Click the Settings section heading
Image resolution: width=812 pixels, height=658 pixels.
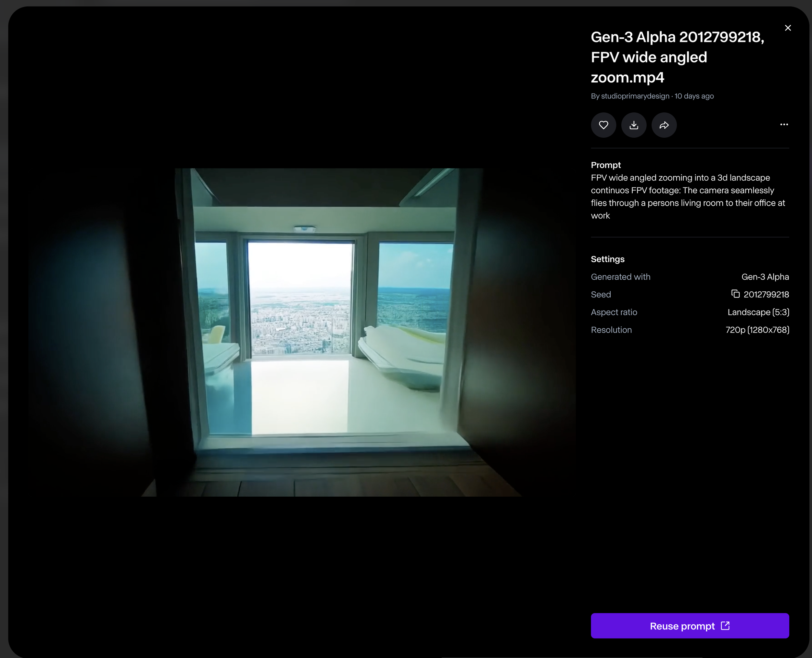click(607, 259)
